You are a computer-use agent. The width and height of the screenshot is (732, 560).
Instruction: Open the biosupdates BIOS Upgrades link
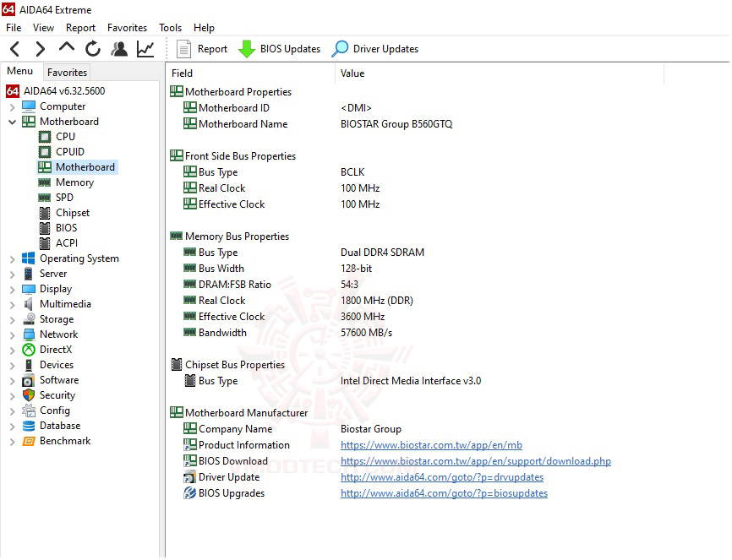pyautogui.click(x=444, y=493)
